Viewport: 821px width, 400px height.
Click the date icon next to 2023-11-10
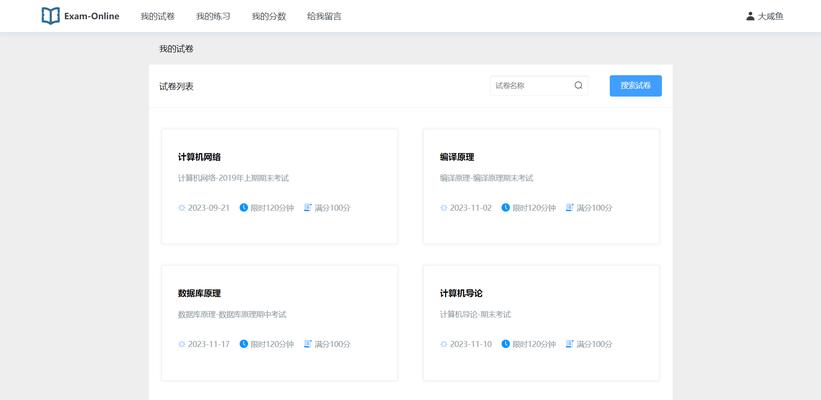tap(443, 344)
